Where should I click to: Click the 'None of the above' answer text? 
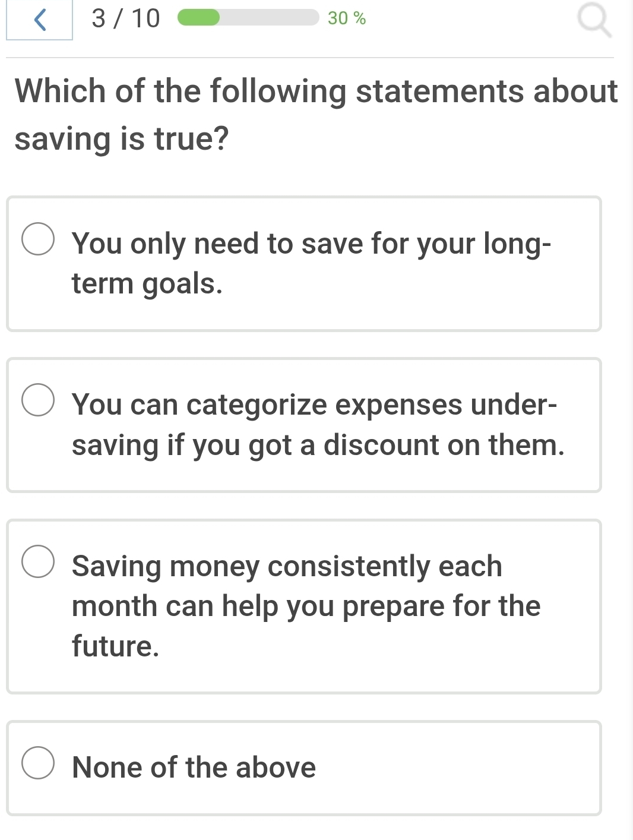tap(194, 767)
